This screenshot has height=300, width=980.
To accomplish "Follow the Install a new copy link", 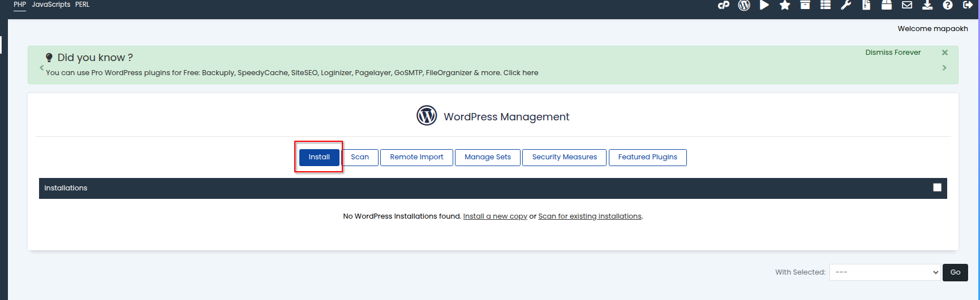I will pyautogui.click(x=495, y=216).
